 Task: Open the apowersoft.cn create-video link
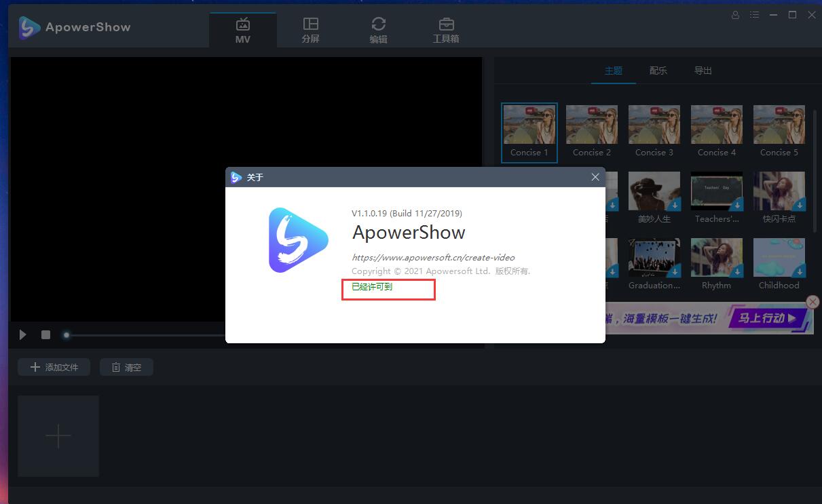click(x=433, y=258)
